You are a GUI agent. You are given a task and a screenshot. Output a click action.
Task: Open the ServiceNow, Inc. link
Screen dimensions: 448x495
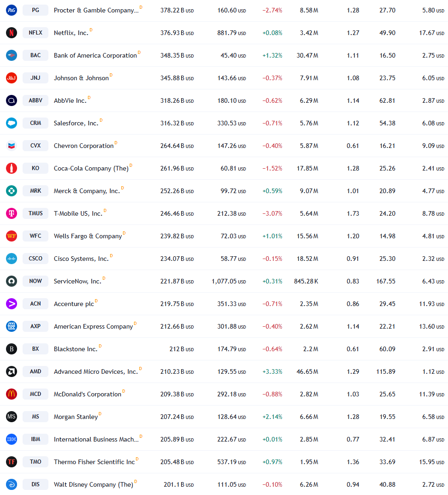(78, 281)
